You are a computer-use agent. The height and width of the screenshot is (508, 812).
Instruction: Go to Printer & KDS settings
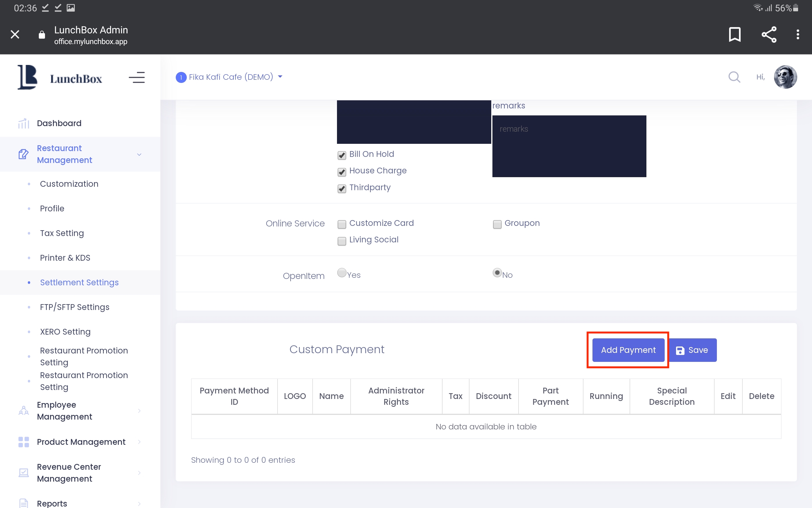point(65,258)
